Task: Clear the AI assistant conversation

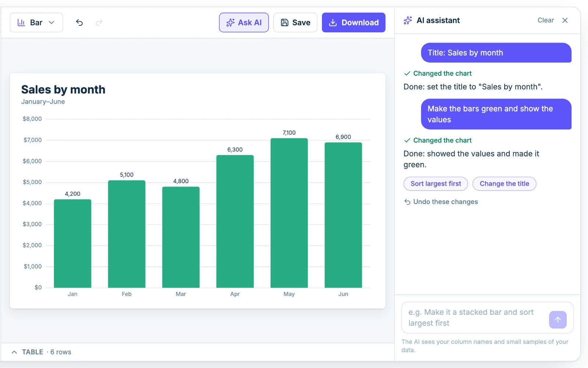Action: pos(545,20)
